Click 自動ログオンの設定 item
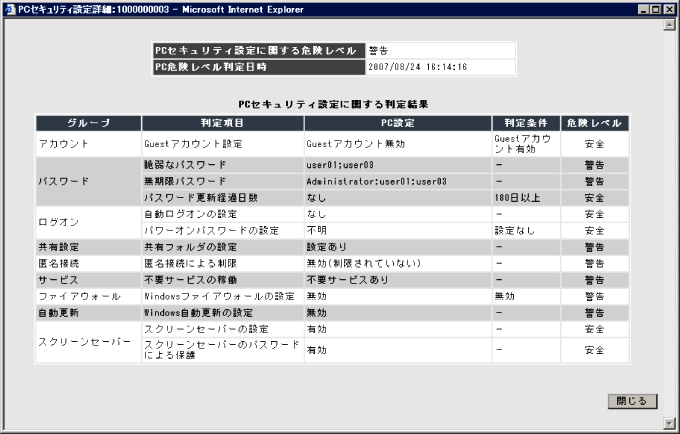Viewport: 680px width, 434px height. click(191, 214)
